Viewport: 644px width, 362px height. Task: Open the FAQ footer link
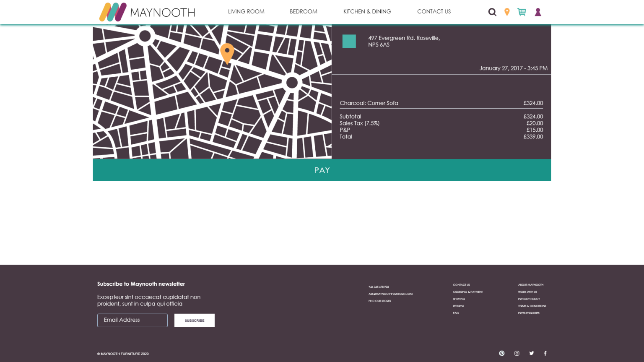(456, 313)
